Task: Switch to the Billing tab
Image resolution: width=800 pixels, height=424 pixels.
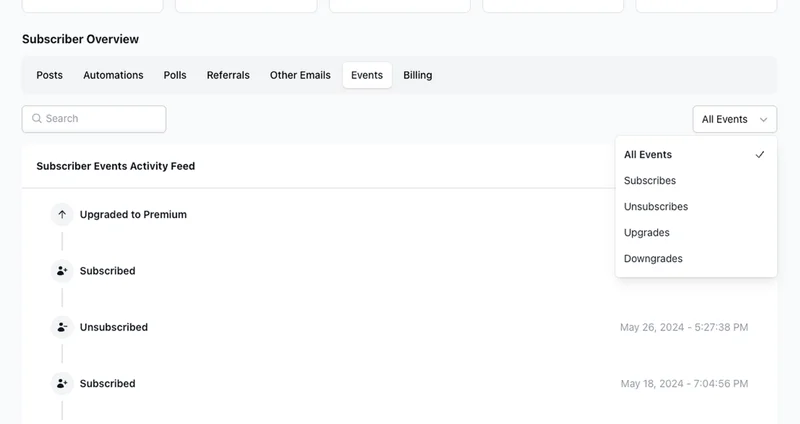Action: pos(418,75)
